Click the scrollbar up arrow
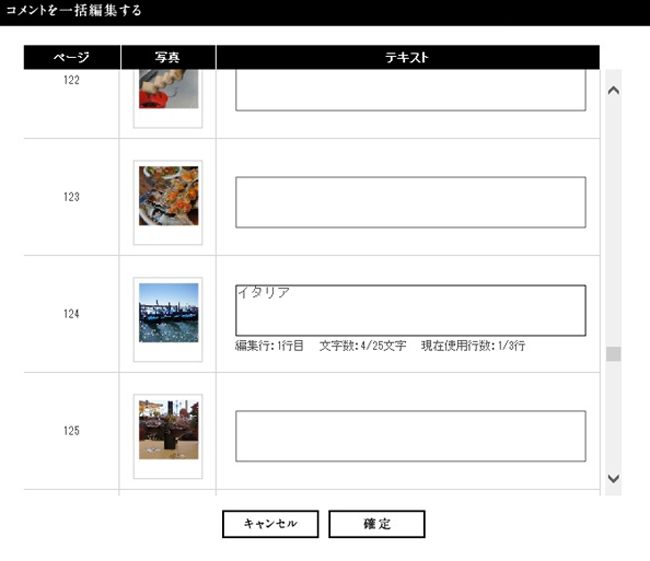 coord(614,90)
